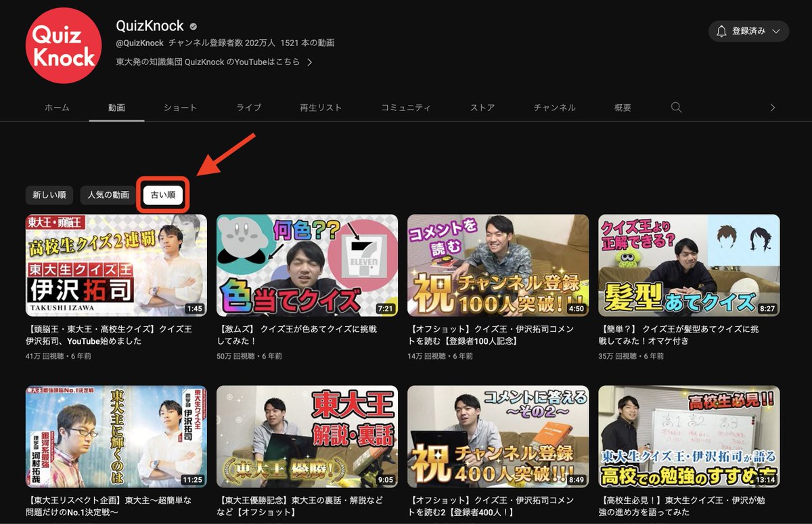This screenshot has width=812, height=524.
Task: Click the 41万 回視聴・6年前 metadata
Action: [59, 355]
